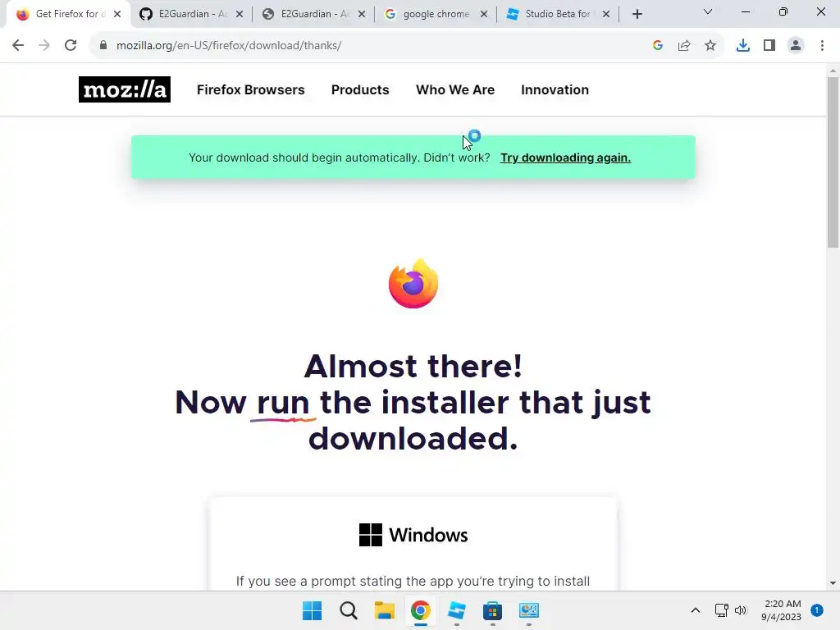Go back using the browser back arrow
The height and width of the screenshot is (630, 840).
pos(18,46)
